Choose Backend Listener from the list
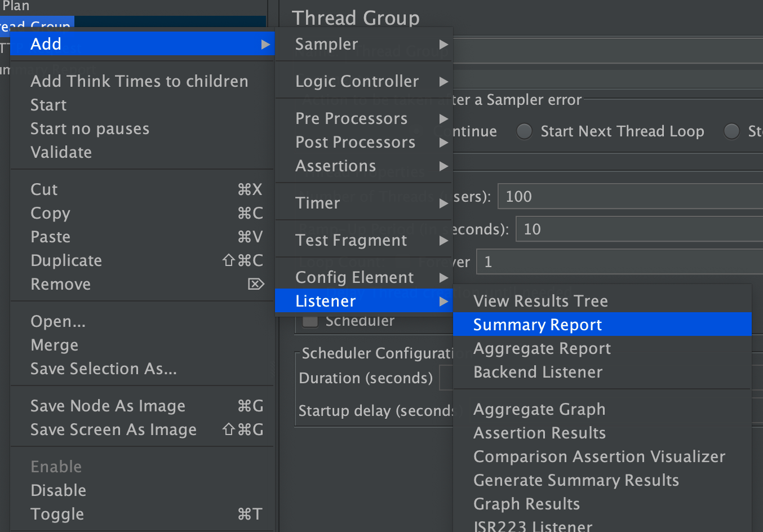Screen dimensions: 763x532 (x=538, y=372)
